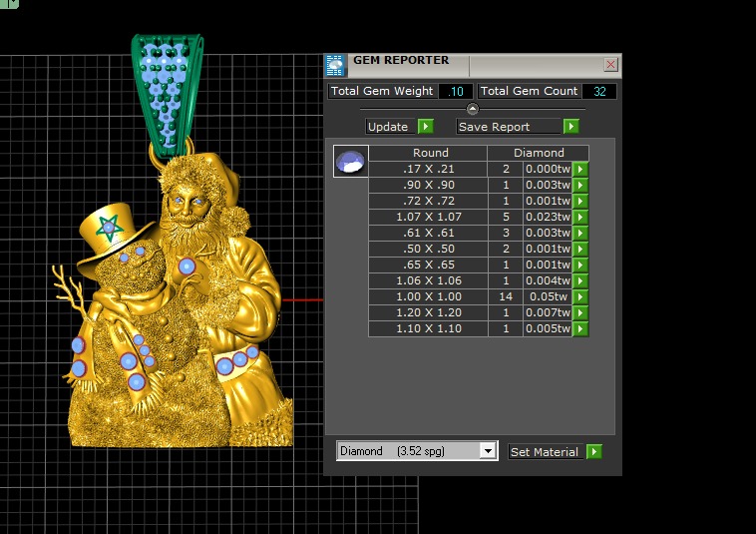
Task: Select the .61 X .61 size cell
Action: 428,233
